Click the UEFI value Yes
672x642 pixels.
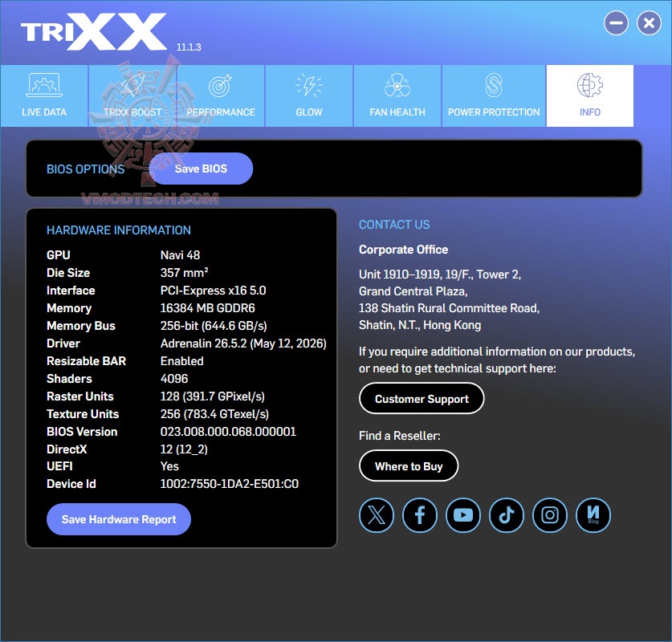click(x=169, y=466)
